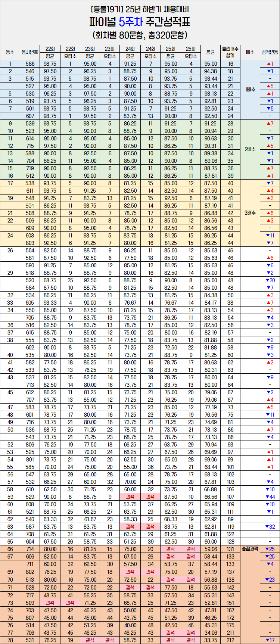Click the ▼32 indicator in row 587

click(x=270, y=527)
